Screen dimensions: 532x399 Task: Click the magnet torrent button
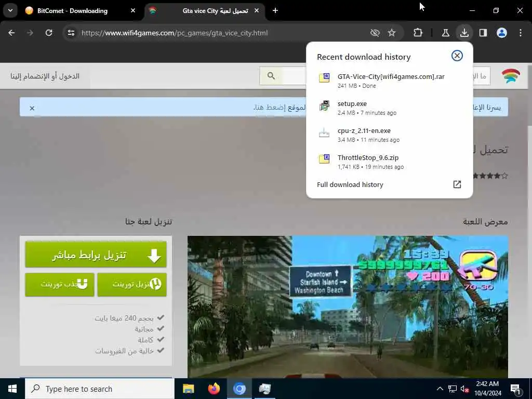click(x=60, y=284)
